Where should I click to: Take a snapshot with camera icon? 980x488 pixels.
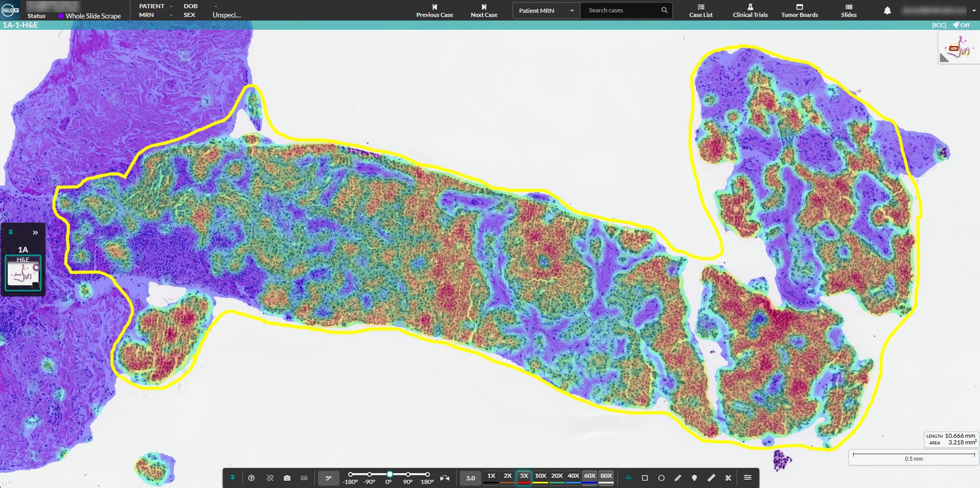(x=287, y=478)
